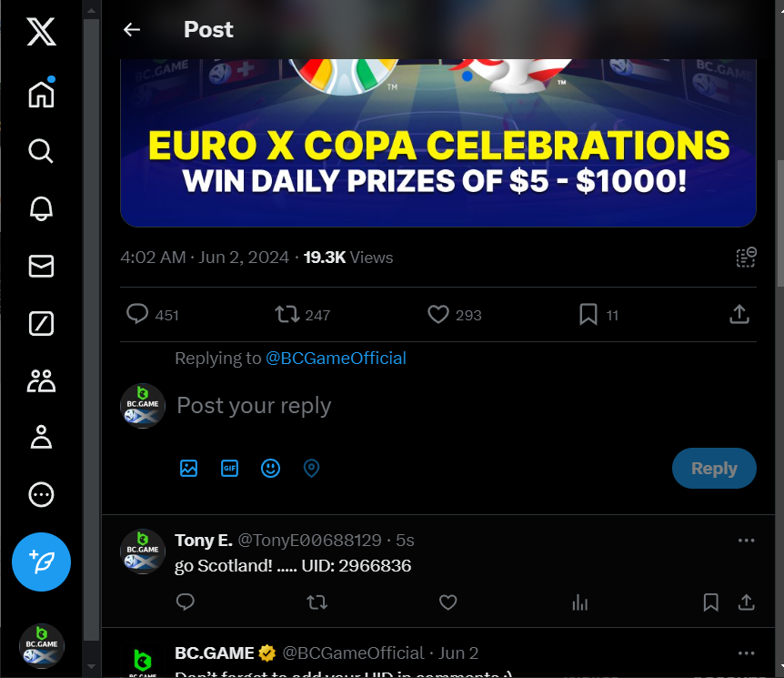Open the @BCGameOfficial mention link
This screenshot has width=784, height=678.
pyautogui.click(x=336, y=359)
